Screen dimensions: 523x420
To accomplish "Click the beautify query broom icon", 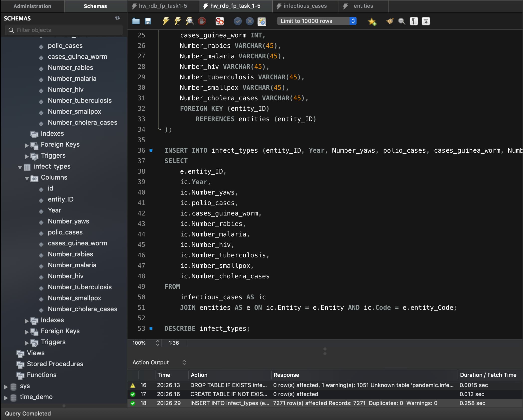I will tap(390, 21).
